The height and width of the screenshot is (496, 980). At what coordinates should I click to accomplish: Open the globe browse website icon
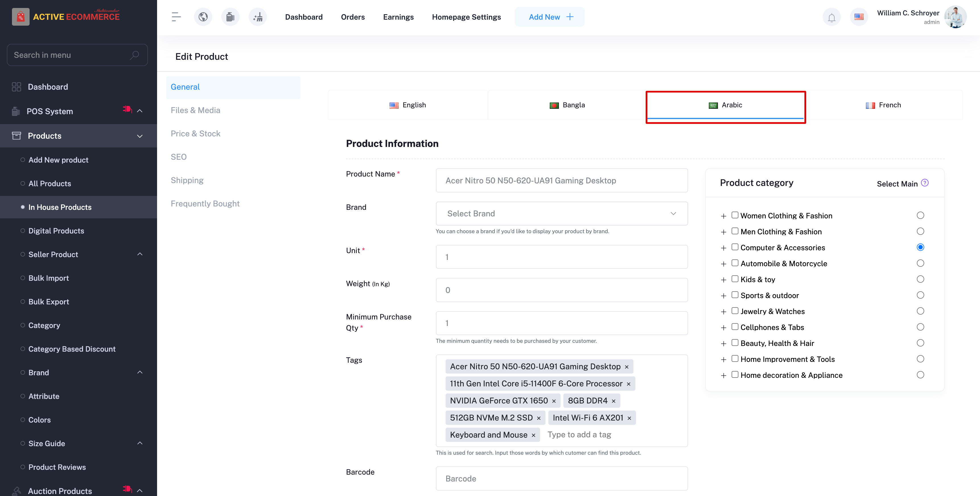pos(203,17)
